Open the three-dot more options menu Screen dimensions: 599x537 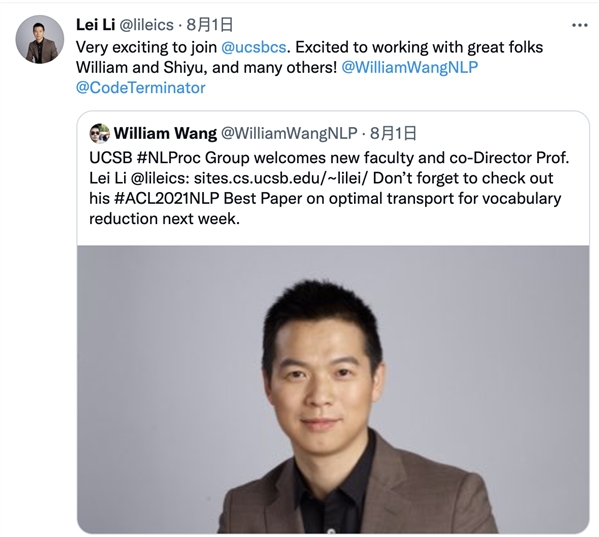[x=579, y=26]
